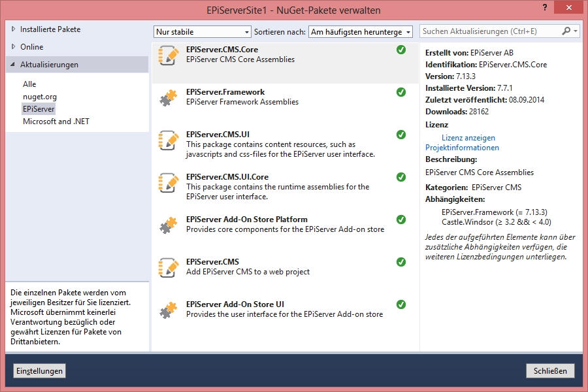This screenshot has width=588, height=392.
Task: Click the EPiServer.CMS package icon
Action: (x=169, y=268)
